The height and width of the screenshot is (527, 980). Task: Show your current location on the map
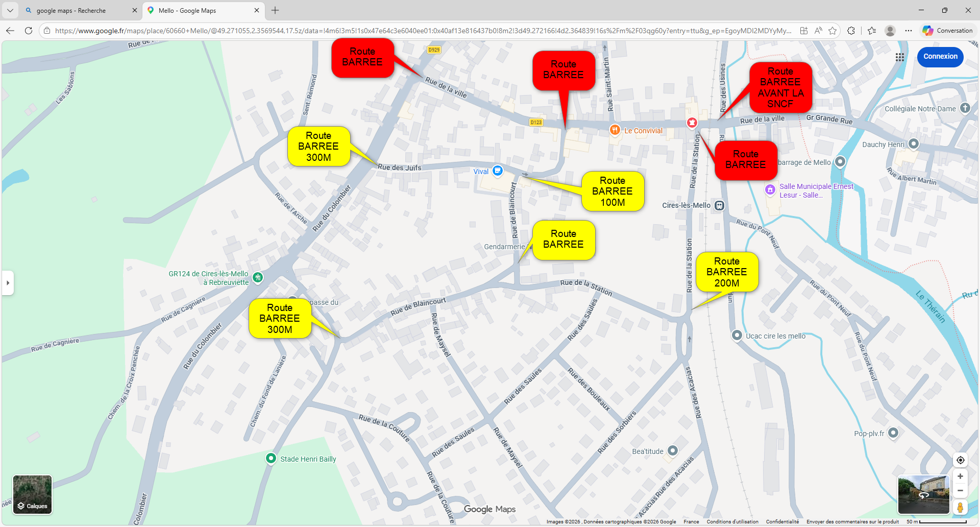(x=960, y=460)
